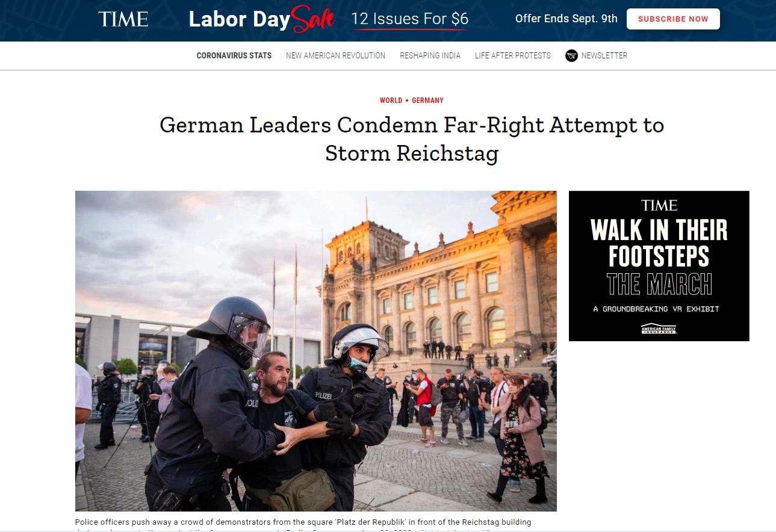Open the Newsletter nav link
This screenshot has height=532, width=776.
(x=604, y=55)
